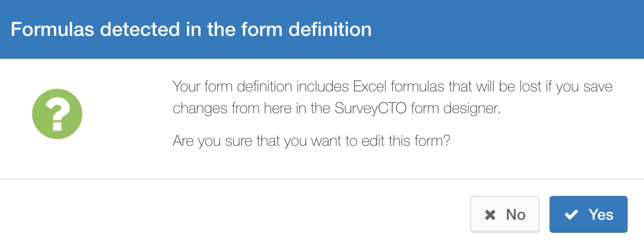Click the X icon on No button
This screenshot has width=644, height=247.
tap(490, 214)
